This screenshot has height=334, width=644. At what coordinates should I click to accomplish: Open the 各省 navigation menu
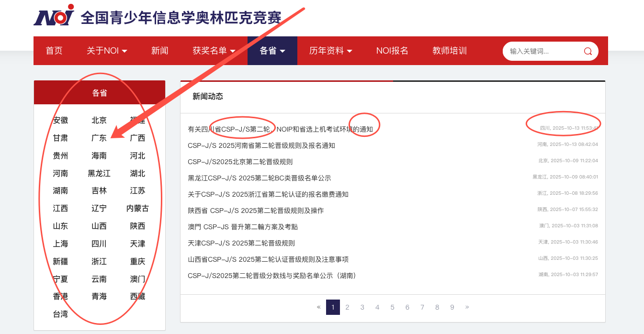272,51
